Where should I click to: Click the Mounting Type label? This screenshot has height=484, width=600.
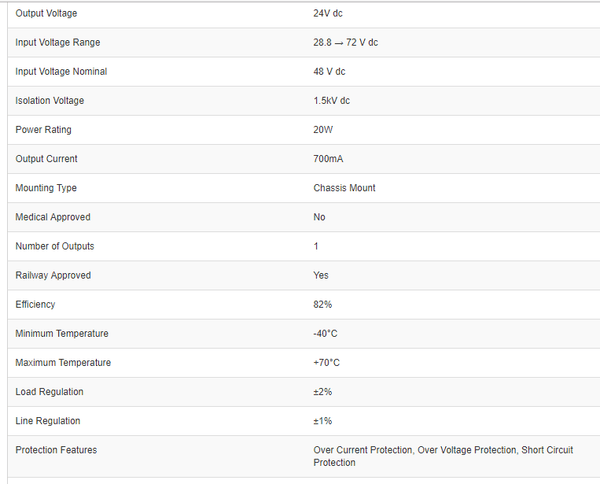(x=46, y=187)
